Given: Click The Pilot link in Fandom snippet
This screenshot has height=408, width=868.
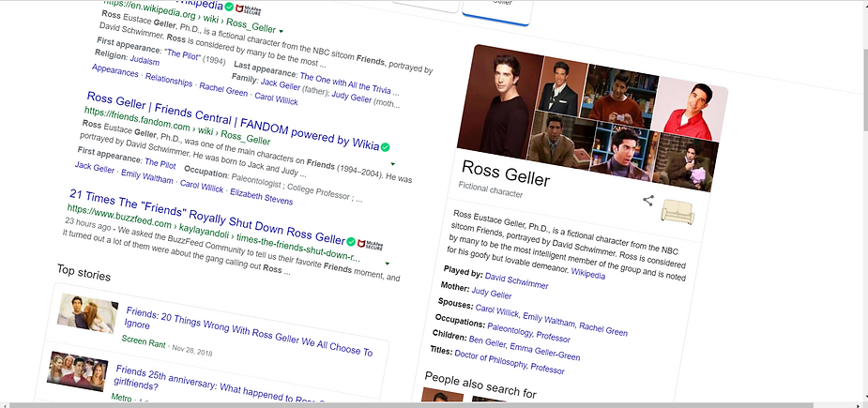Looking at the screenshot, I should click(x=160, y=163).
